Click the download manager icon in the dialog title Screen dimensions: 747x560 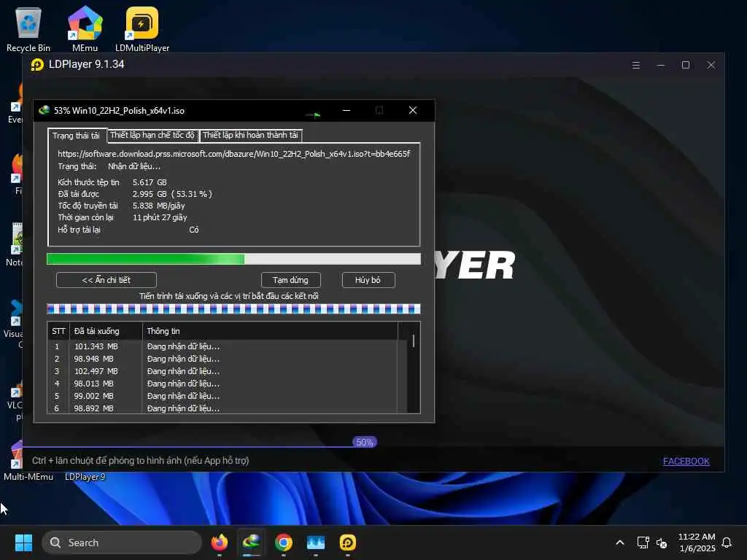(x=44, y=110)
